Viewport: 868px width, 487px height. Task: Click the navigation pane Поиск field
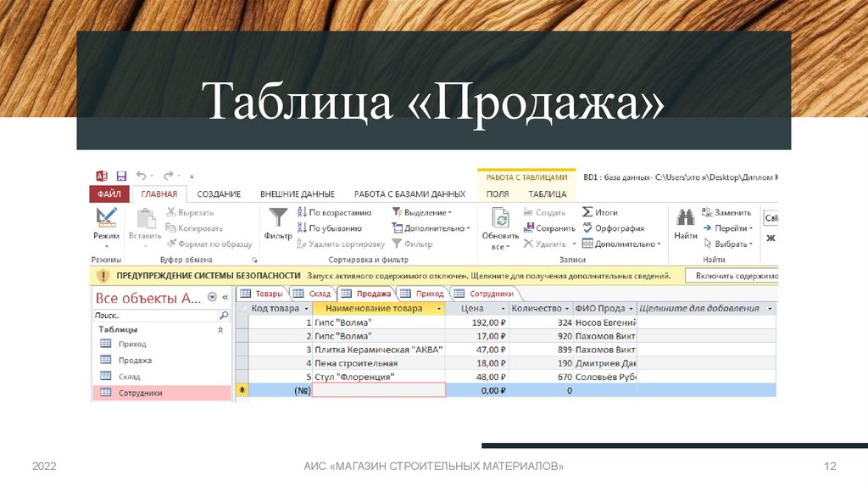156,316
